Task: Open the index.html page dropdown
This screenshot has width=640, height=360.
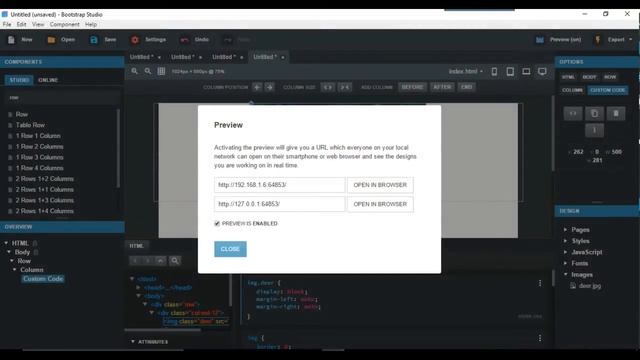Action: pyautogui.click(x=466, y=71)
